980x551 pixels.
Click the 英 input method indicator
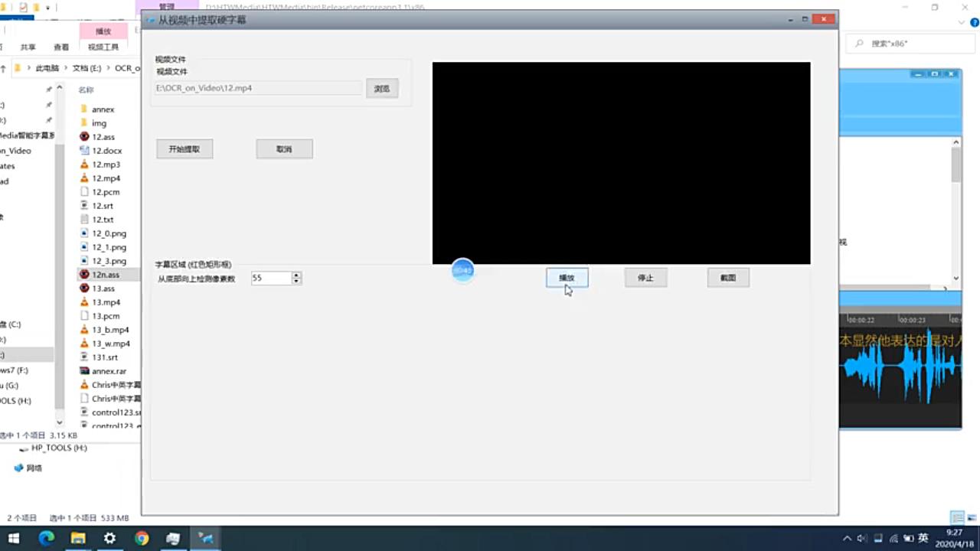tap(923, 538)
